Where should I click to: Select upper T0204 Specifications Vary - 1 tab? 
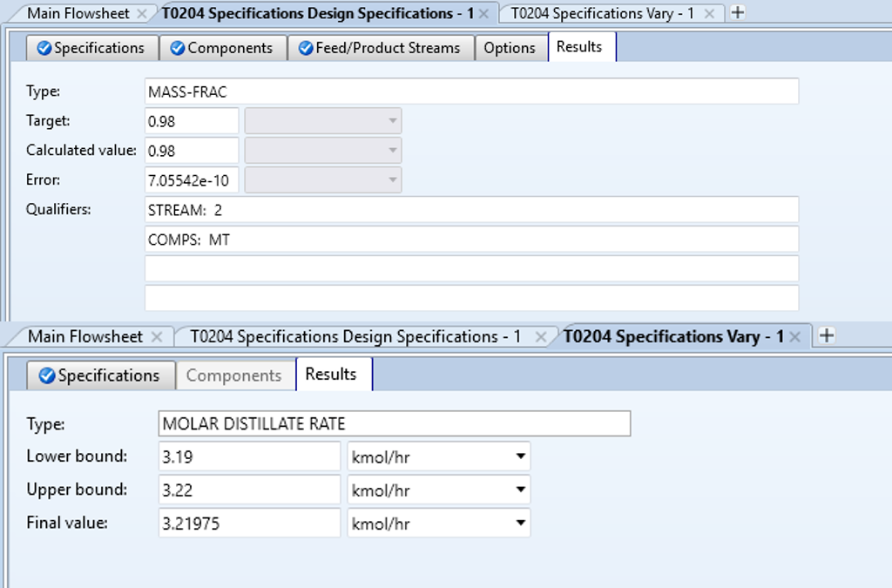[x=601, y=14]
